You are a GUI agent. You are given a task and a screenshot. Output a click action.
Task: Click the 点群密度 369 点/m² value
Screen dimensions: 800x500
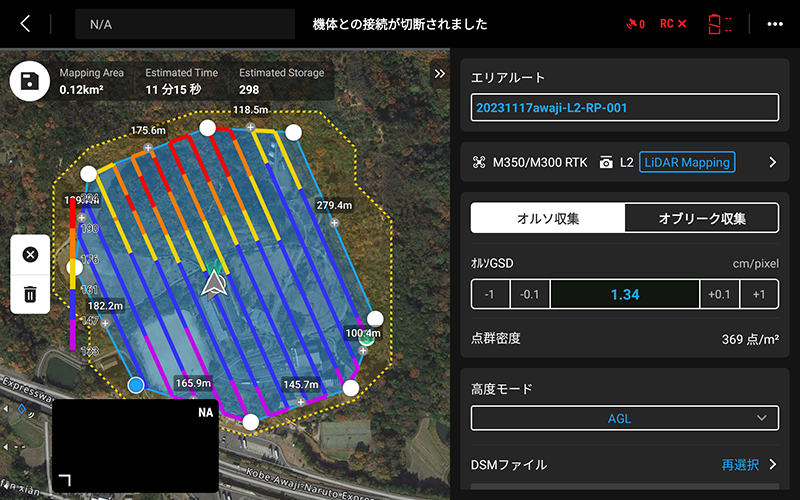[750, 339]
